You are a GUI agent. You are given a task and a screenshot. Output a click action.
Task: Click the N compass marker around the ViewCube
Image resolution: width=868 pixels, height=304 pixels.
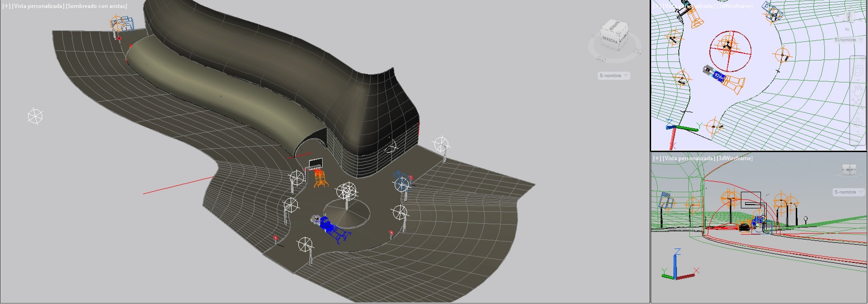638,51
